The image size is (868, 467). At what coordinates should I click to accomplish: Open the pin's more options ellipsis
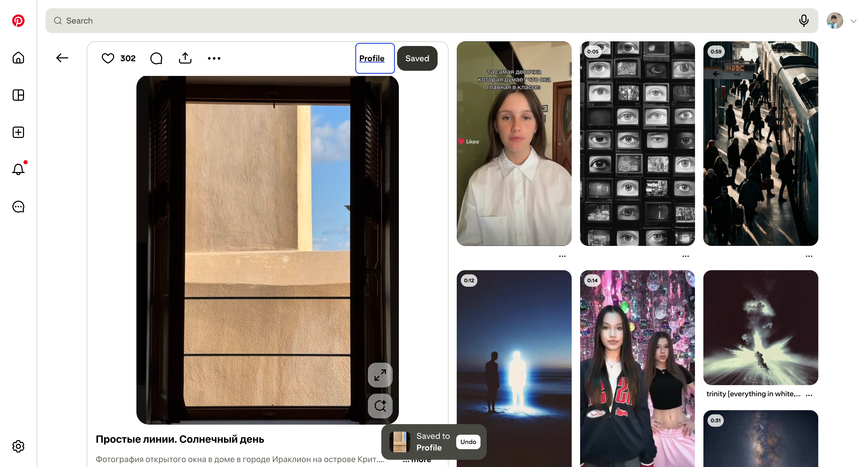coord(214,58)
